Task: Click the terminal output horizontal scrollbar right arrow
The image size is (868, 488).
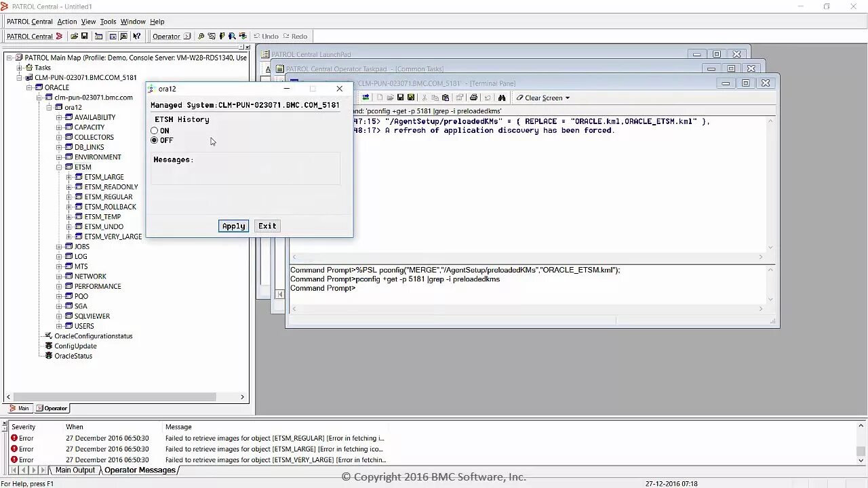Action: click(760, 257)
